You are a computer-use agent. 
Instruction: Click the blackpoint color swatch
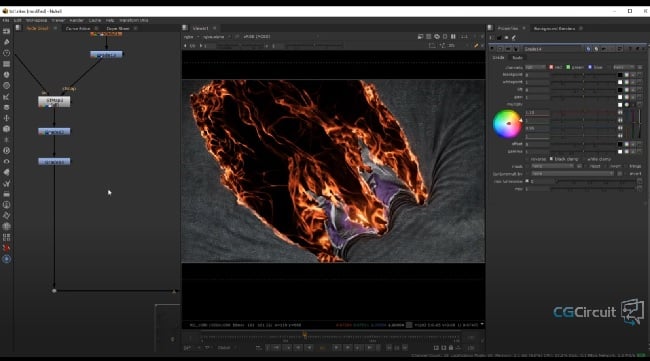[x=620, y=75]
